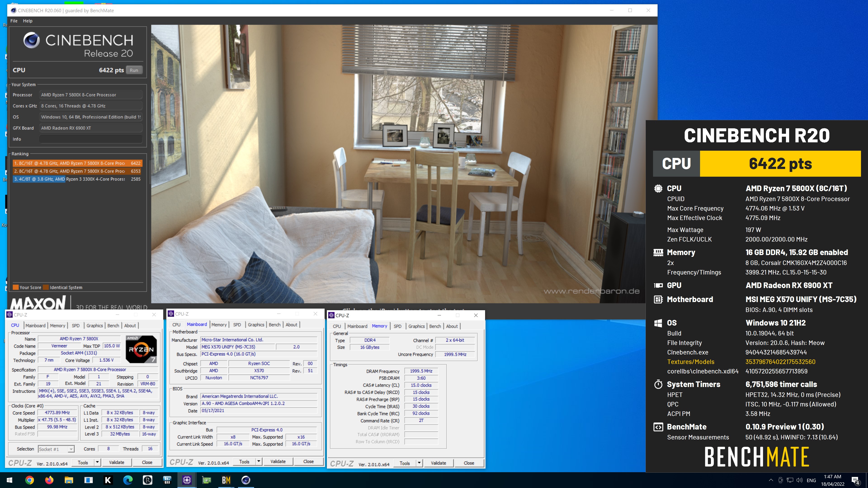The width and height of the screenshot is (868, 488).
Task: Click the title bar icon of the Mainboard CPU-Z window
Action: point(171,314)
